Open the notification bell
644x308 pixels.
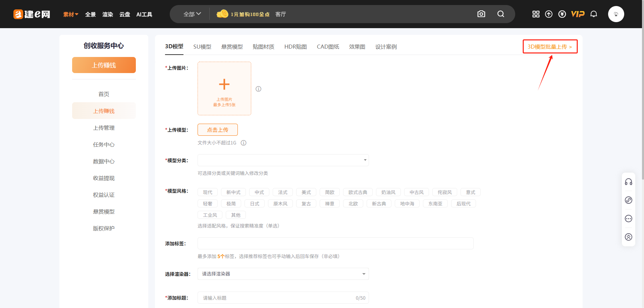click(x=594, y=14)
